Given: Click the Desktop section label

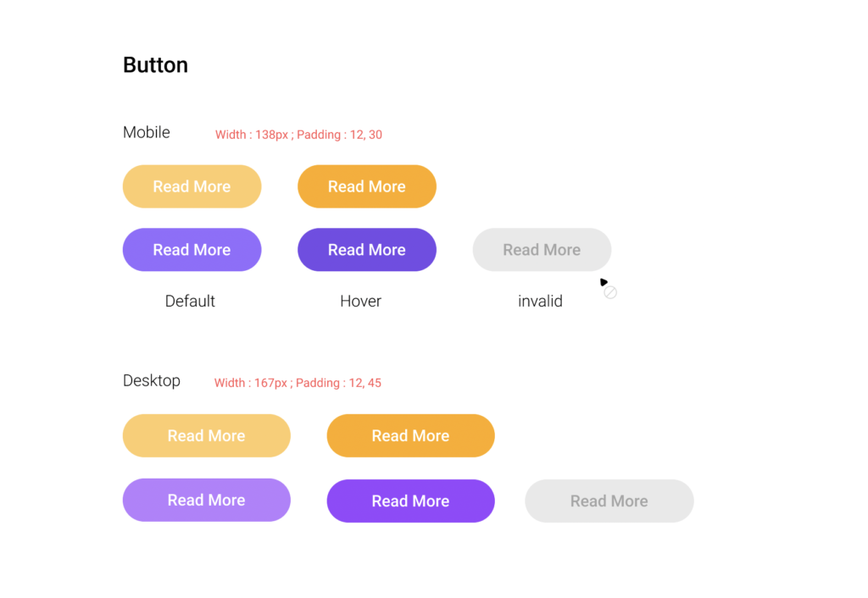Looking at the screenshot, I should pyautogui.click(x=152, y=380).
